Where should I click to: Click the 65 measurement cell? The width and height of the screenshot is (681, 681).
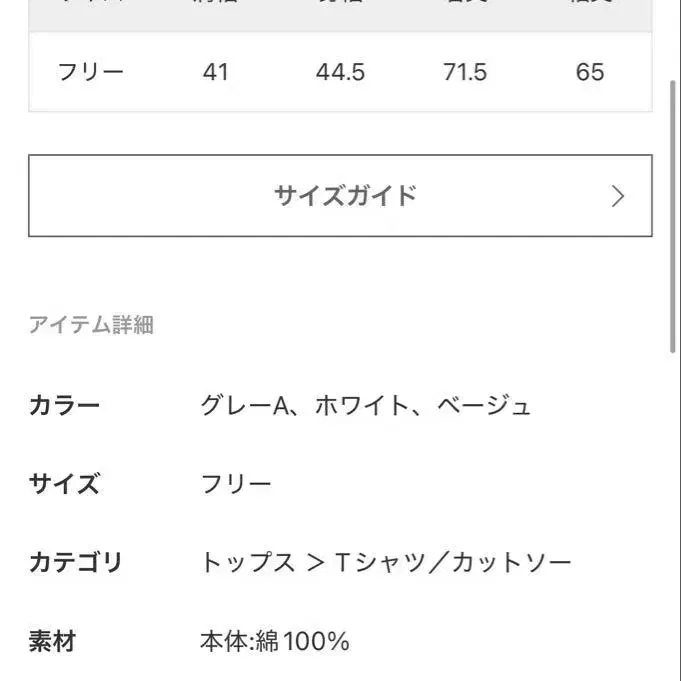590,72
